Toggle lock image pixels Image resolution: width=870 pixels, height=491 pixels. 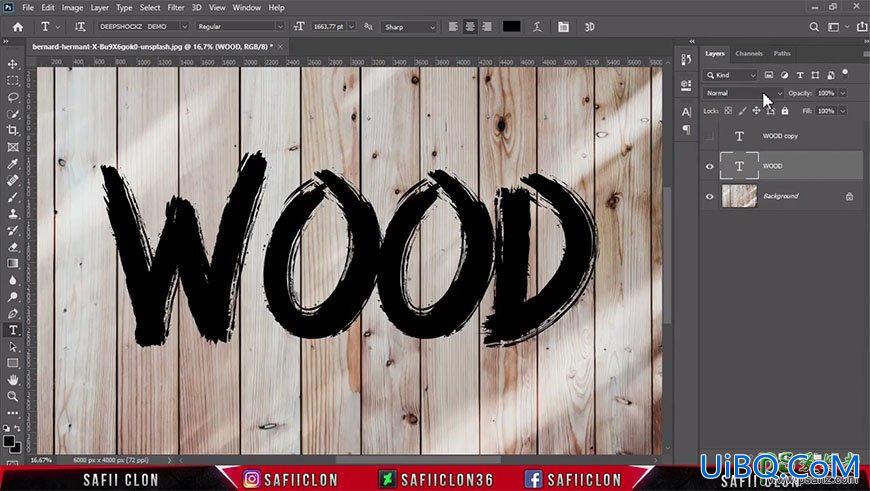coord(742,111)
